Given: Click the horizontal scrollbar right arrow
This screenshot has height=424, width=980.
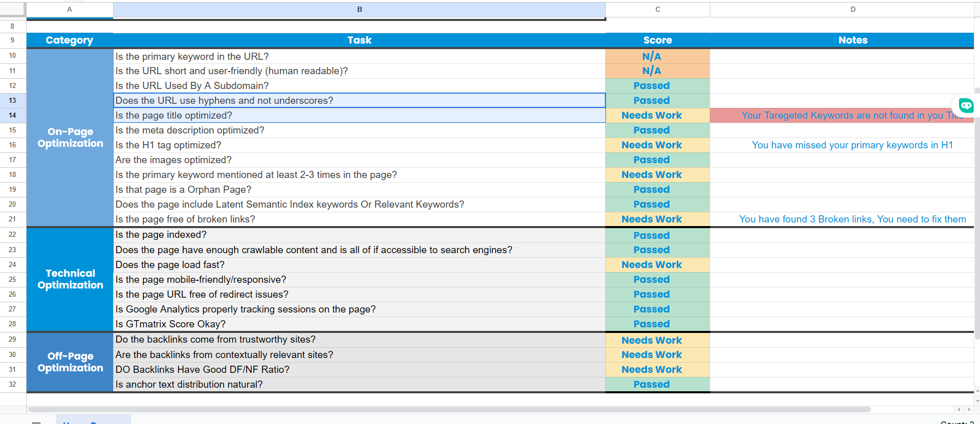Looking at the screenshot, I should [x=969, y=409].
